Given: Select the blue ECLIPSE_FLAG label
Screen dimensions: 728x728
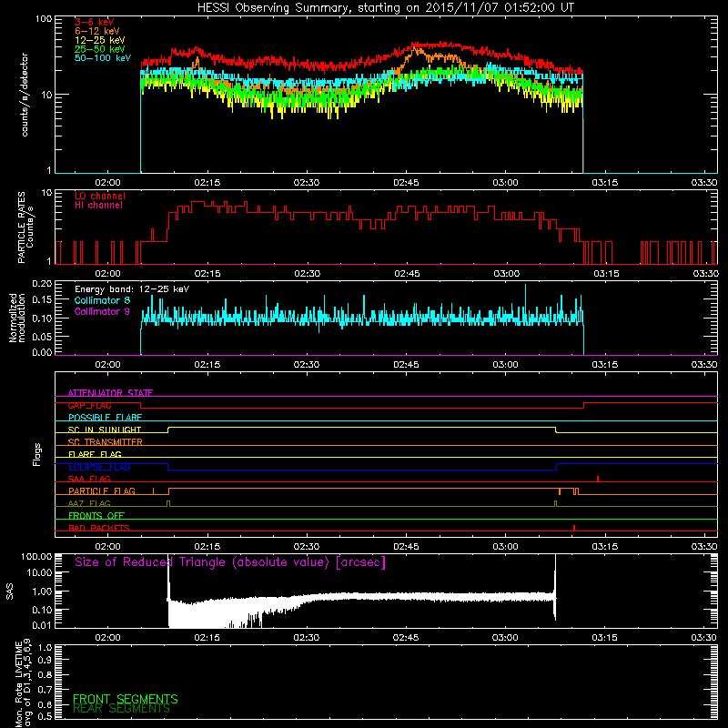Looking at the screenshot, I should (x=99, y=467).
